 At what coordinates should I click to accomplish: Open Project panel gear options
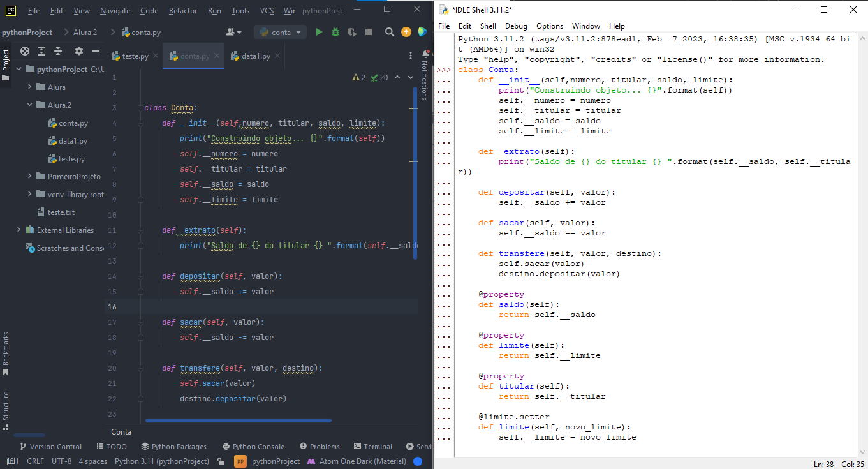79,51
